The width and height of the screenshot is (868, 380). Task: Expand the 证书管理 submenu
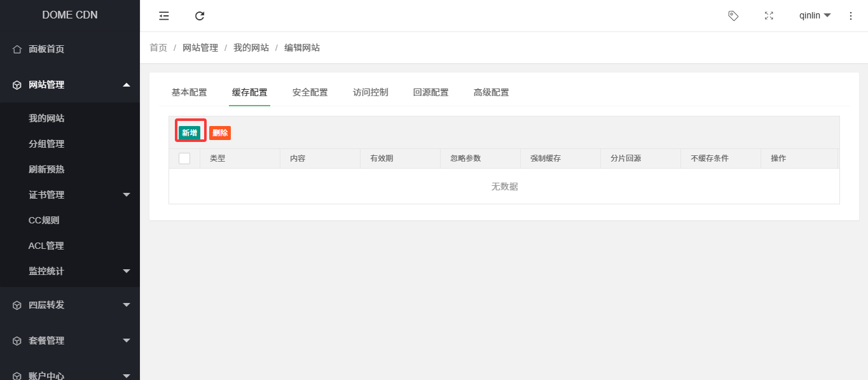(127, 195)
